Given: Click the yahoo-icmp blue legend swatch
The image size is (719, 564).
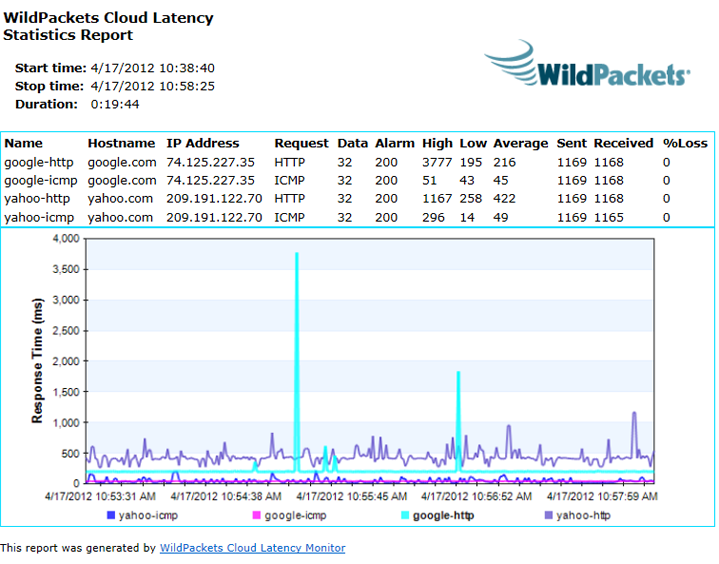Looking at the screenshot, I should coord(111,515).
